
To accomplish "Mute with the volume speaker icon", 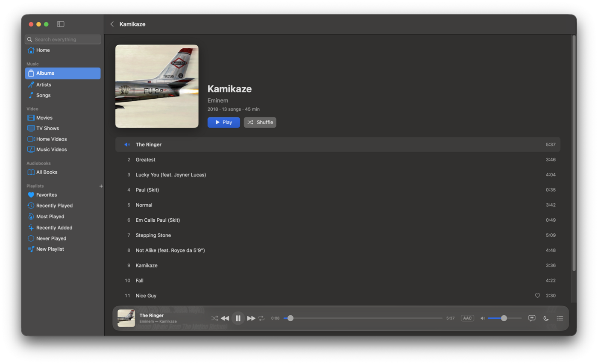I will point(483,318).
